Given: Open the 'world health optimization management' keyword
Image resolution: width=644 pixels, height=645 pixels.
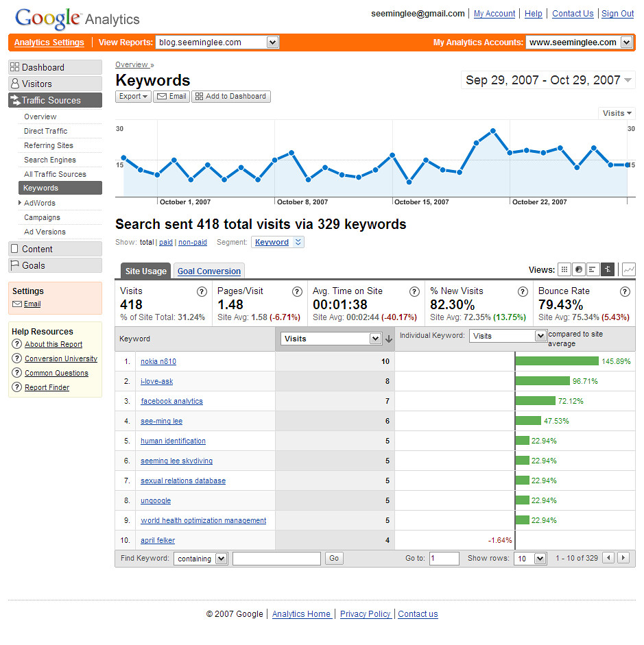Looking at the screenshot, I should coord(203,520).
